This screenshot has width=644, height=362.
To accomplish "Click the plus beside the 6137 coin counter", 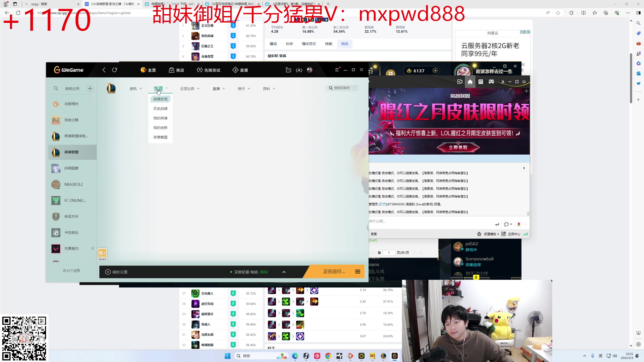I will tap(435, 71).
